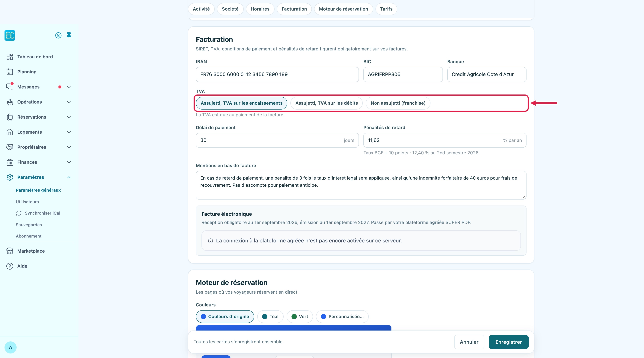Jump to the Société section tab
This screenshot has height=358, width=644.
(230, 9)
